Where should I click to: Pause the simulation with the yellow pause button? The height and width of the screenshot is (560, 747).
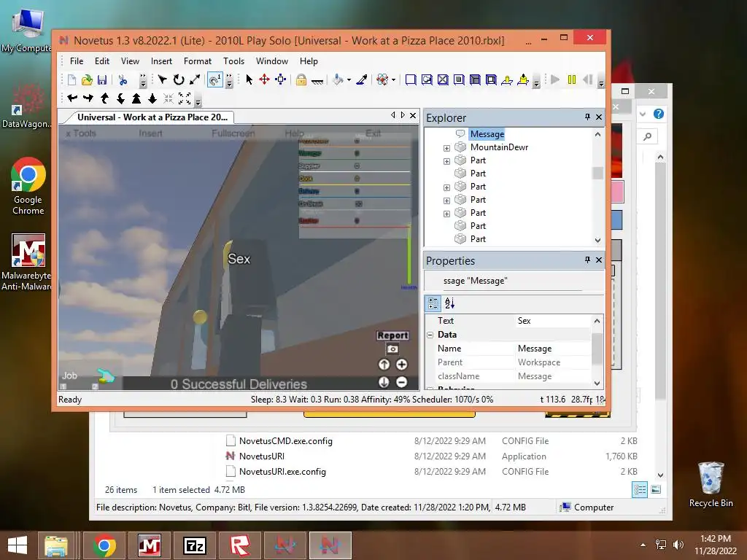pos(572,79)
